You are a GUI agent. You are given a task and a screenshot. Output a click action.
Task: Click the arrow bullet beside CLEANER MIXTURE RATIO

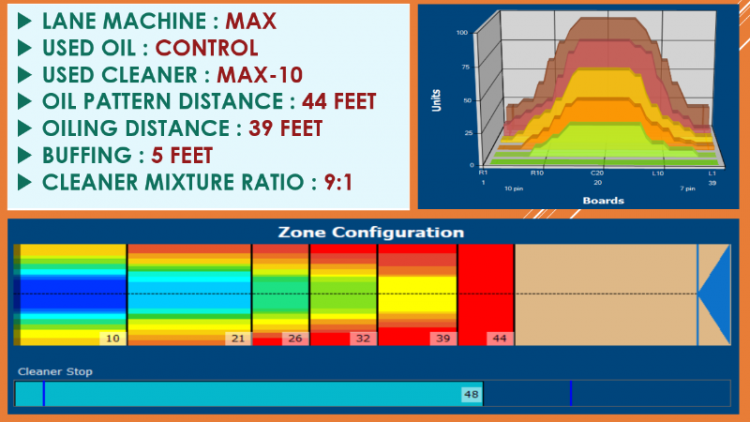24,182
